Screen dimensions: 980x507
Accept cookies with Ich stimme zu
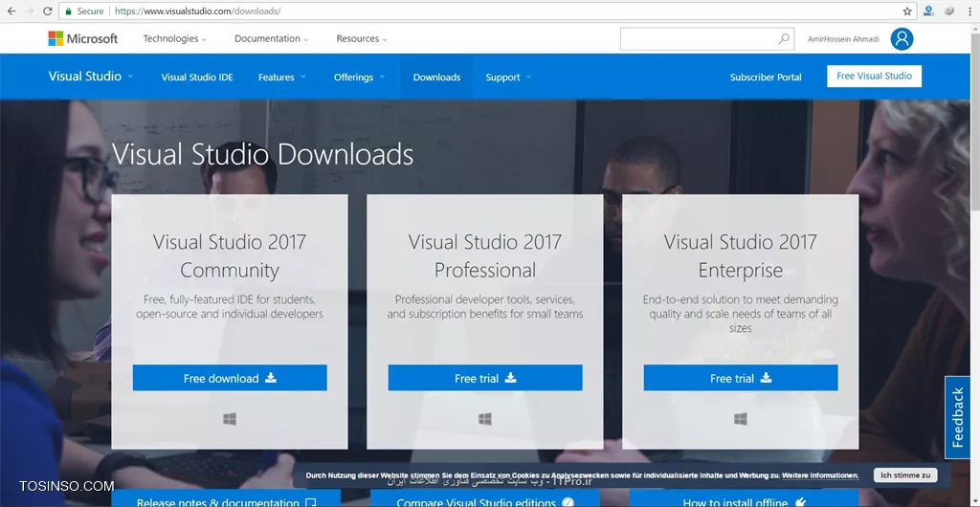click(x=905, y=475)
